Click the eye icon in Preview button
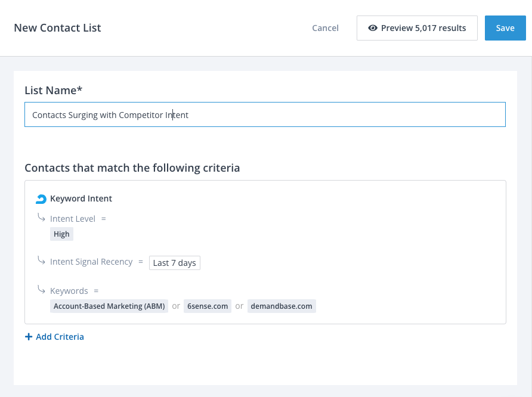 point(373,28)
